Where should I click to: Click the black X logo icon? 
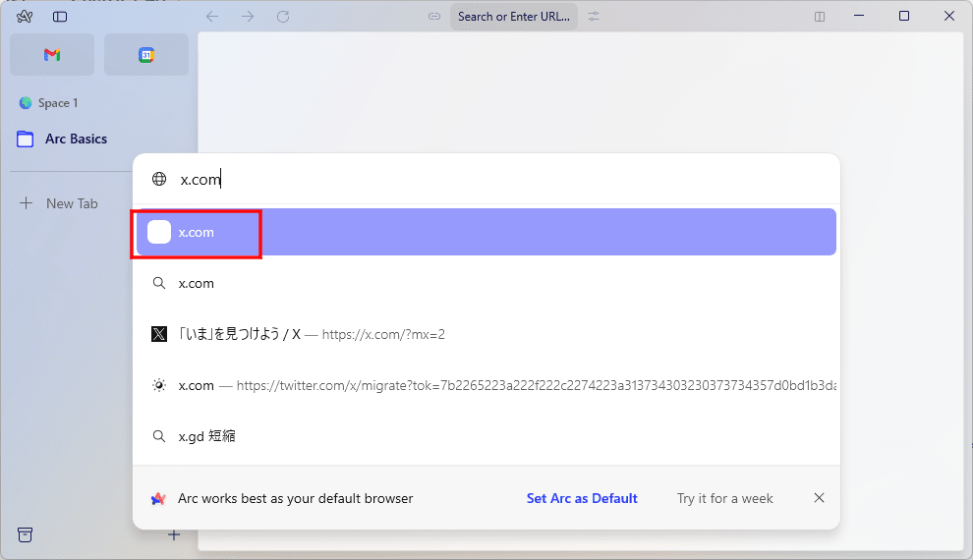click(x=159, y=334)
